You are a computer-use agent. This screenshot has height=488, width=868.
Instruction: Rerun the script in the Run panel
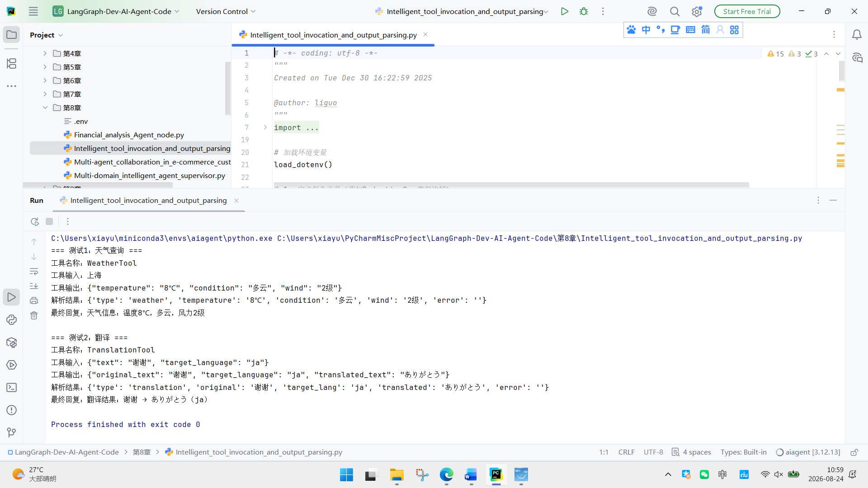[x=34, y=221]
